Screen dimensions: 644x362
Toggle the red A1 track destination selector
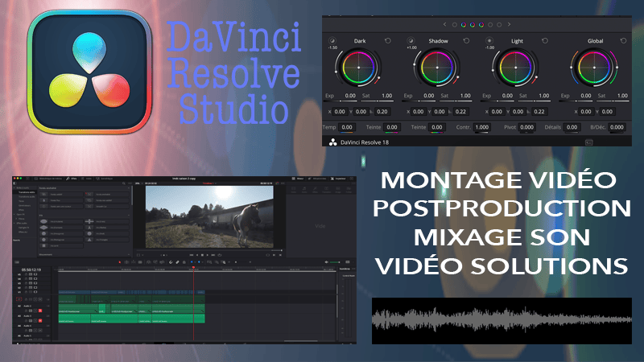(19, 299)
